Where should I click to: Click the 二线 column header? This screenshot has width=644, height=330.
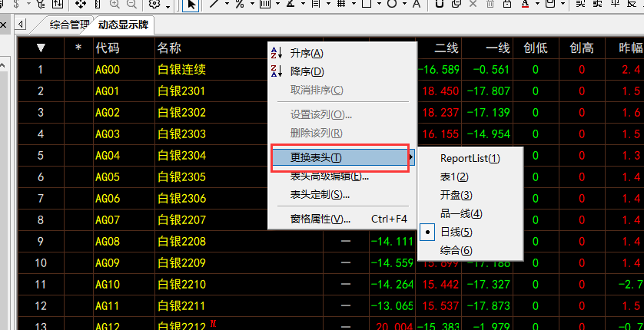click(439, 48)
